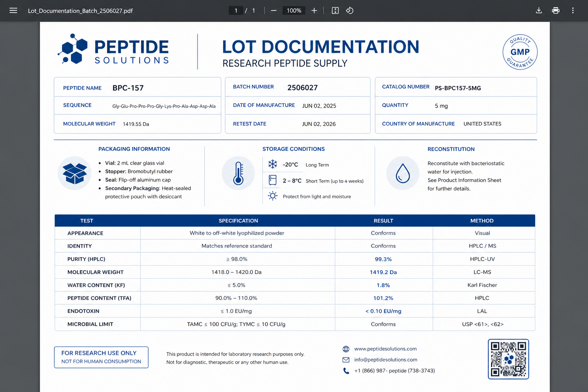Viewport: 588px width, 392px height.
Task: Click molecular weight 1419.55 Da
Action: pyautogui.click(x=136, y=124)
